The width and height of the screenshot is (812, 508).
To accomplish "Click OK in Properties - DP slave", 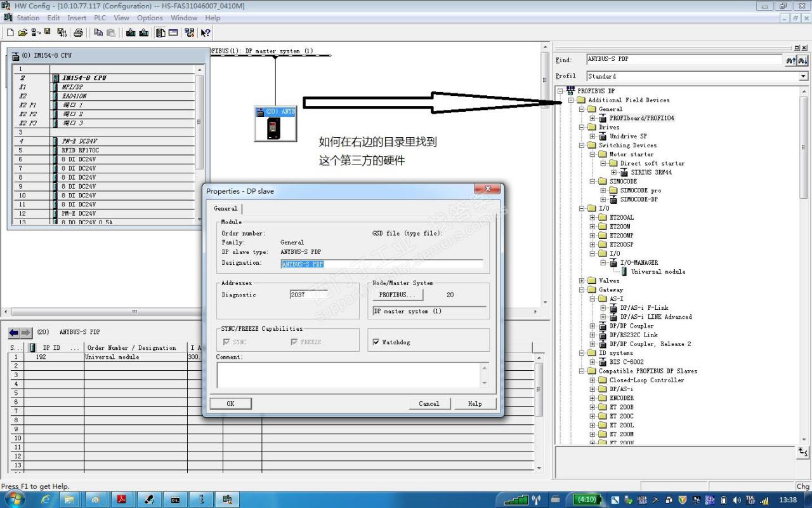I will click(x=230, y=404).
